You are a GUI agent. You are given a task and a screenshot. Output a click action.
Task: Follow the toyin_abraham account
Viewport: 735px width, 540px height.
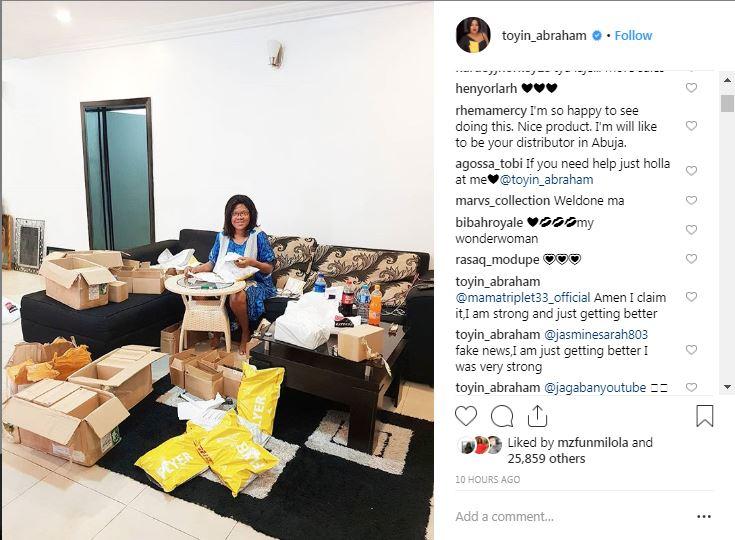coord(633,36)
